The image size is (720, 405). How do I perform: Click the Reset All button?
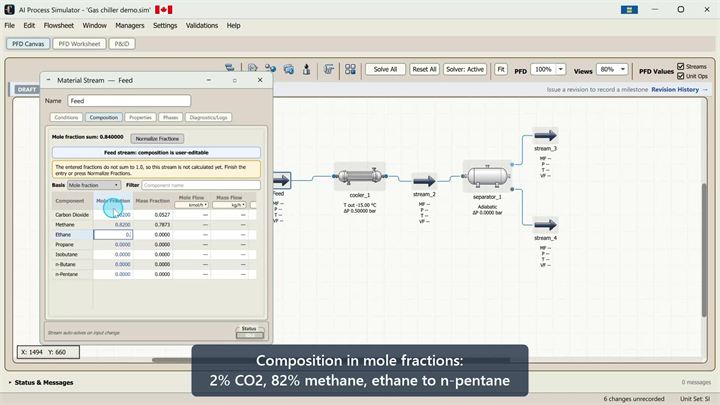point(424,69)
